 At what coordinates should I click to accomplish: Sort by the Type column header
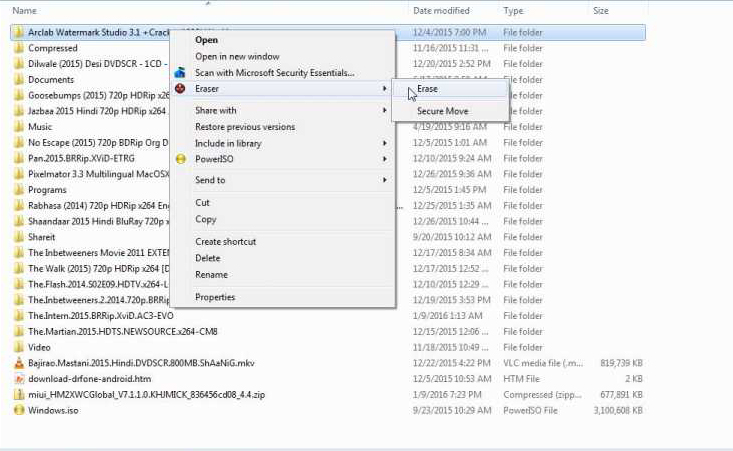[513, 10]
